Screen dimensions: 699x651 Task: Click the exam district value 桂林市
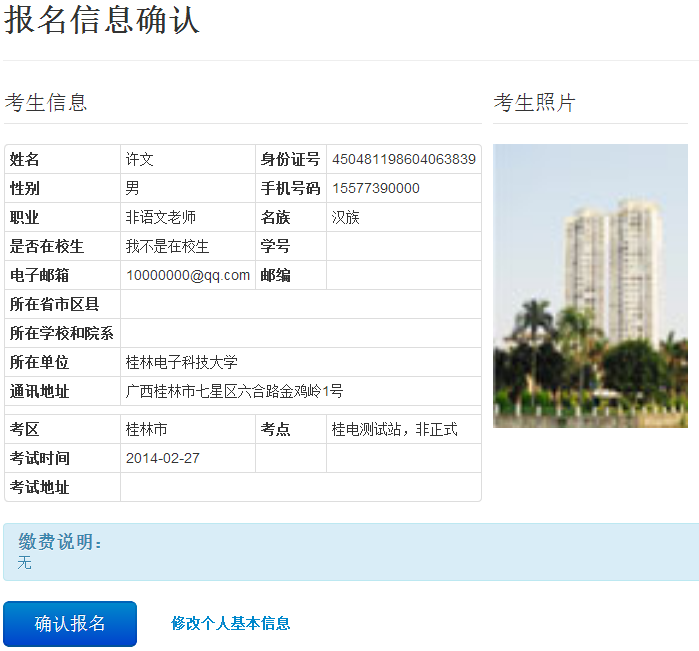[x=147, y=429]
